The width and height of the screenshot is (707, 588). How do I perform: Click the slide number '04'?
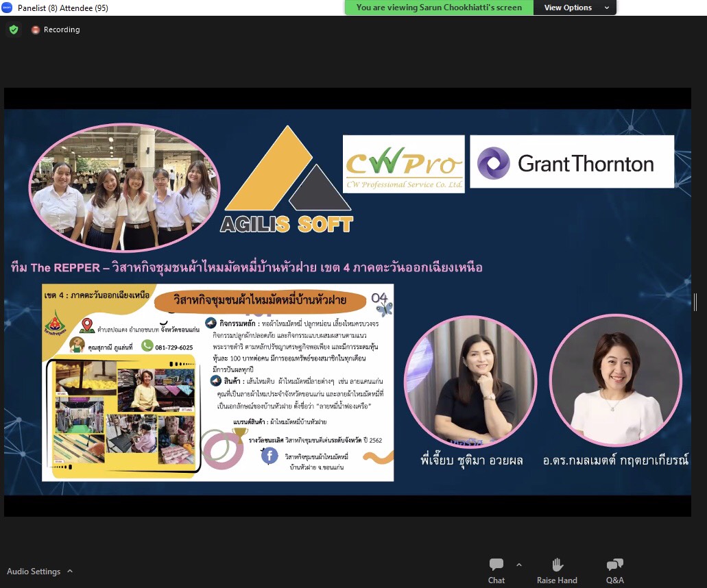pos(379,298)
